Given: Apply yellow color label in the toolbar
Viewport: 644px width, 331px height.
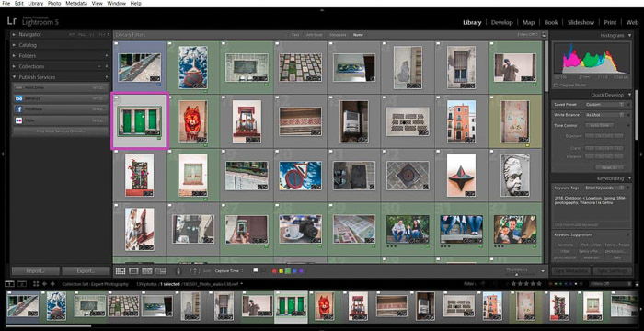Looking at the screenshot, I should tap(282, 270).
